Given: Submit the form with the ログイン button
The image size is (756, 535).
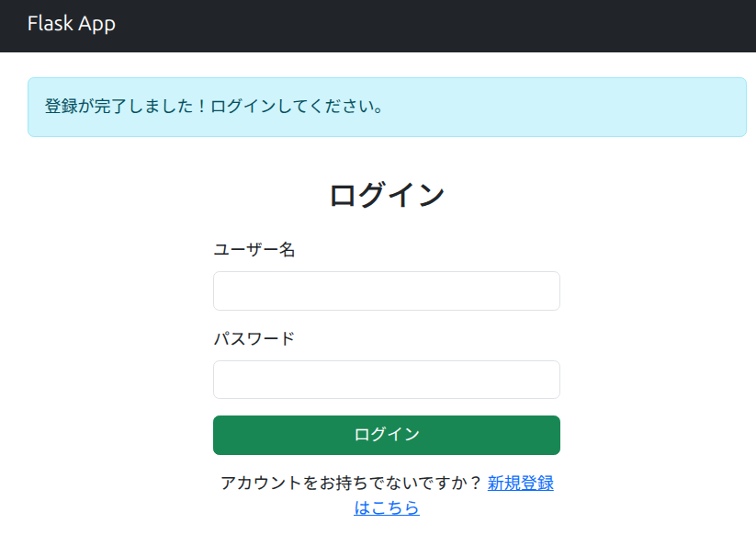Looking at the screenshot, I should [x=386, y=435].
